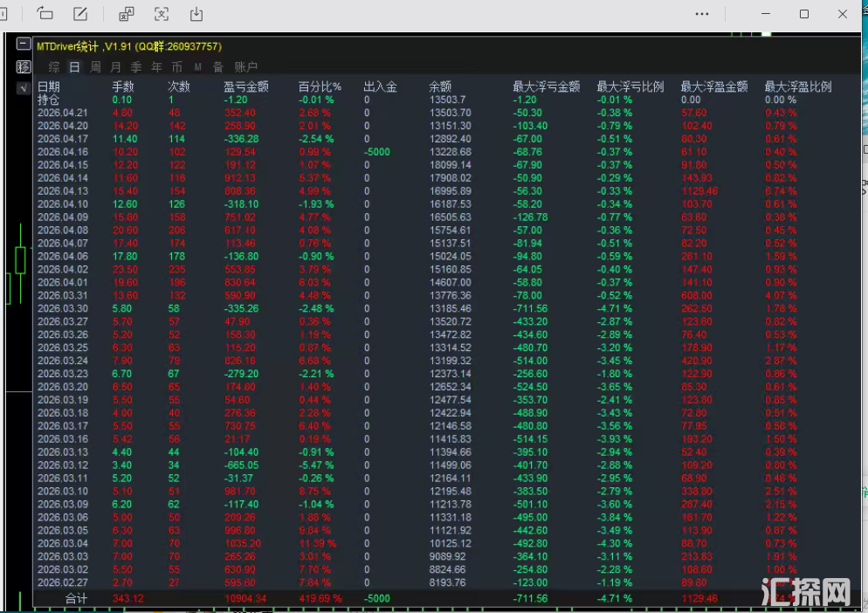Click the save/download icon in toolbar
The width and height of the screenshot is (868, 613).
(x=196, y=14)
